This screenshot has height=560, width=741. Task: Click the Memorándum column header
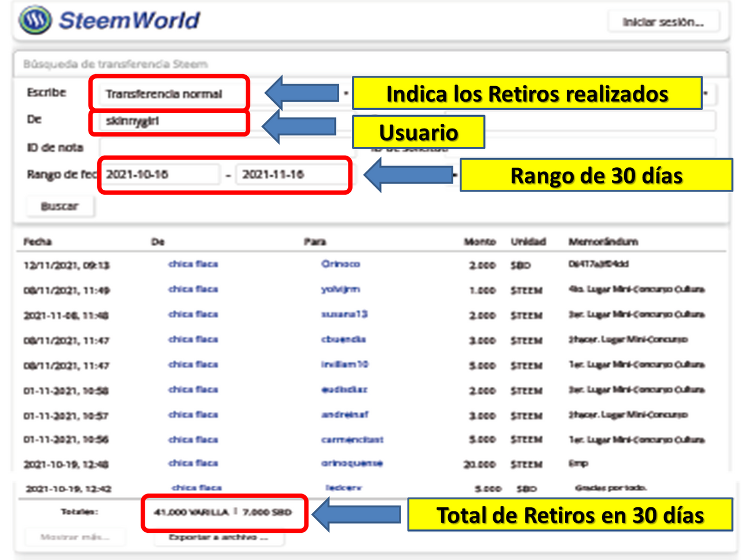click(603, 242)
